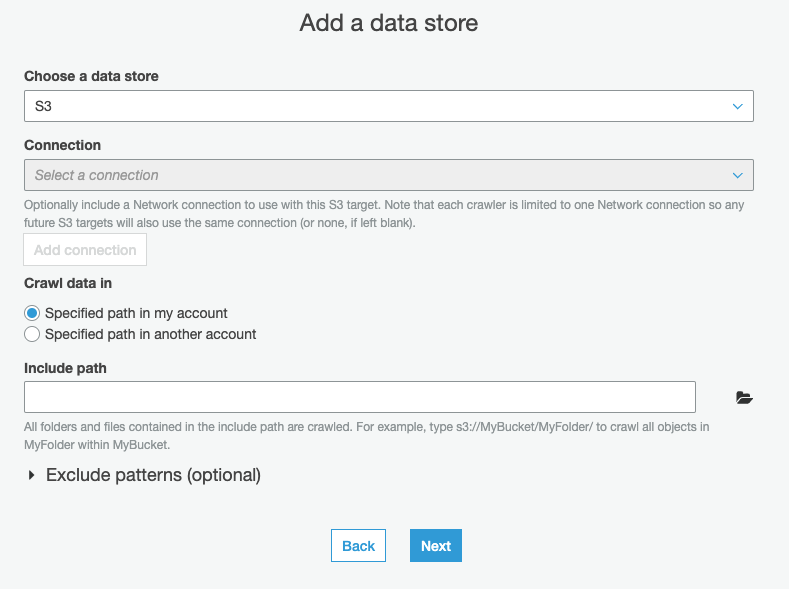Click the 'Exclude patterns (optional)' label text
This screenshot has height=589, width=789.
pyautogui.click(x=153, y=475)
